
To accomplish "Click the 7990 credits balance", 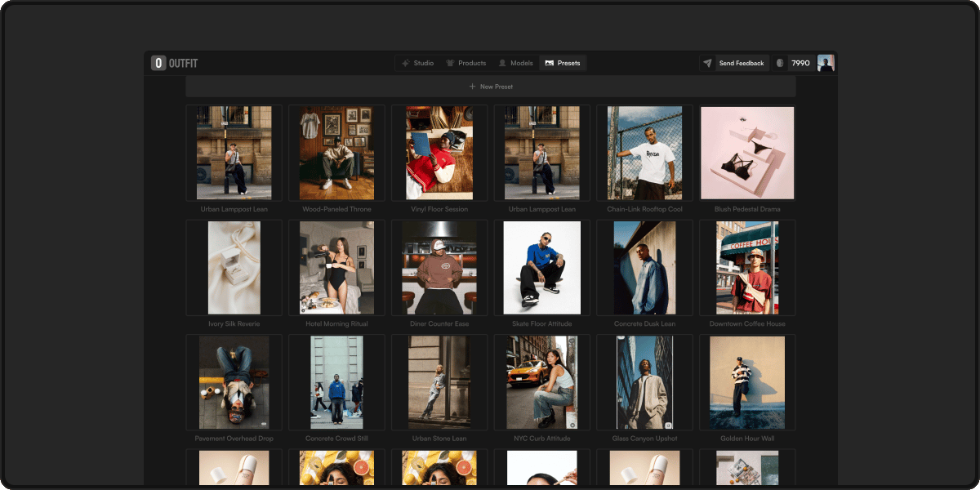I will 801,63.
